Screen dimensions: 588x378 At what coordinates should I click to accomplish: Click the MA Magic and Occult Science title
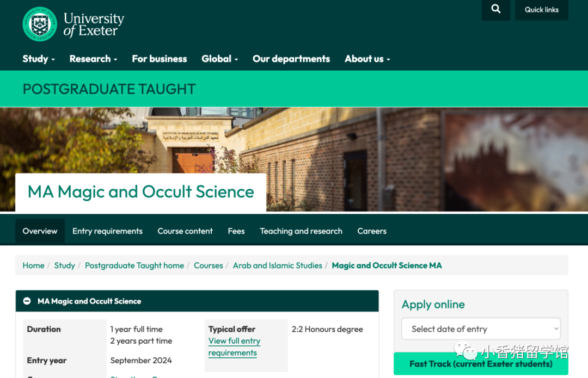point(140,192)
